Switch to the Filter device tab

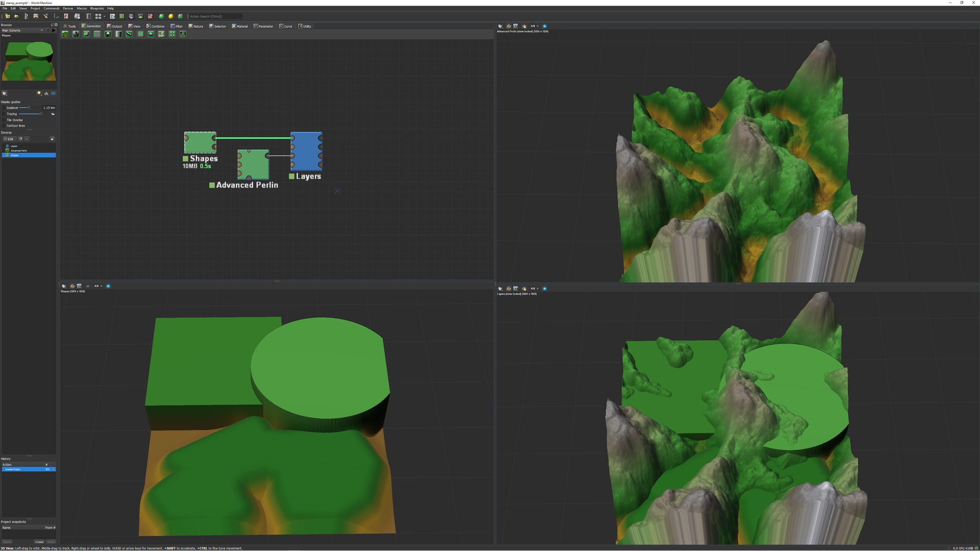[x=177, y=26]
